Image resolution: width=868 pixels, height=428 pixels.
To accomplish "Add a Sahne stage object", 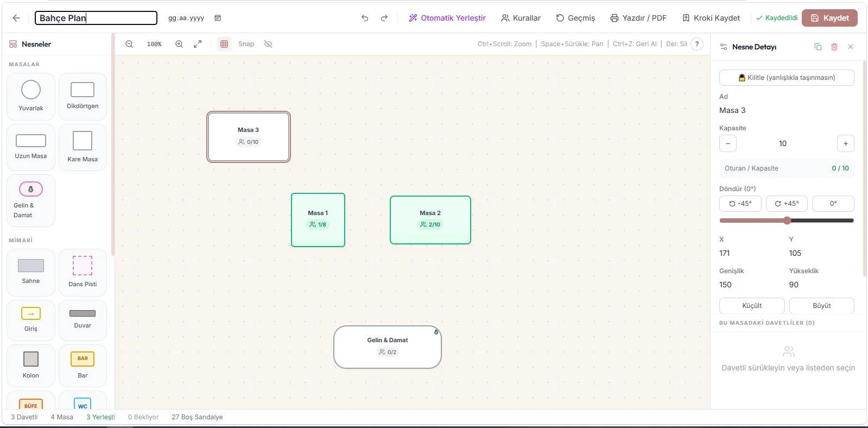I will click(31, 272).
